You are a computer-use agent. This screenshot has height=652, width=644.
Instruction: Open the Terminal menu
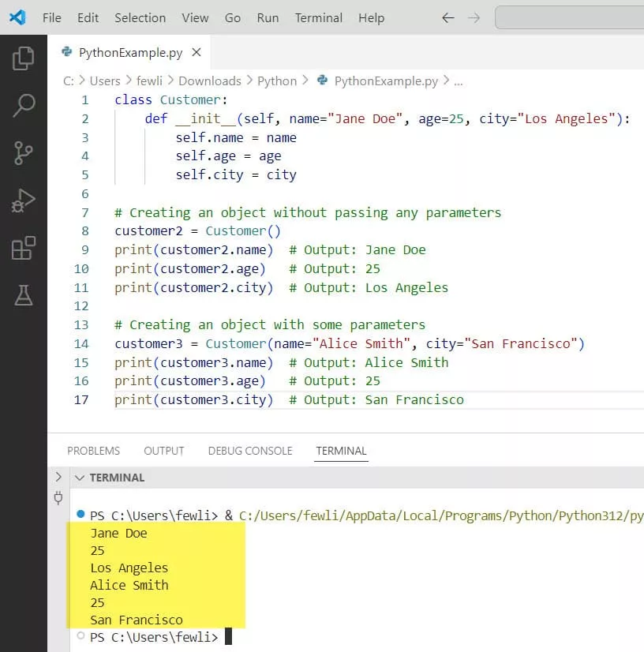click(x=318, y=17)
